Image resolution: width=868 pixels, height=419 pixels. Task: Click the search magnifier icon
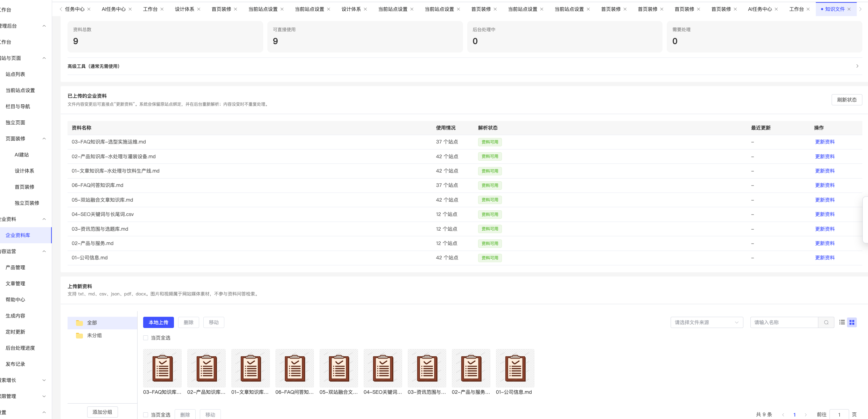tap(826, 322)
